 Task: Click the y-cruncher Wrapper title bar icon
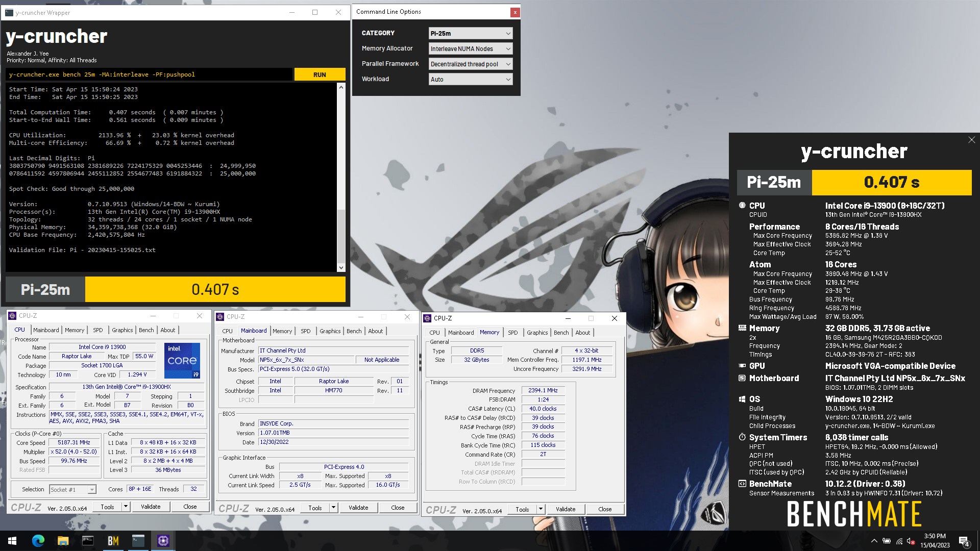(x=9, y=12)
